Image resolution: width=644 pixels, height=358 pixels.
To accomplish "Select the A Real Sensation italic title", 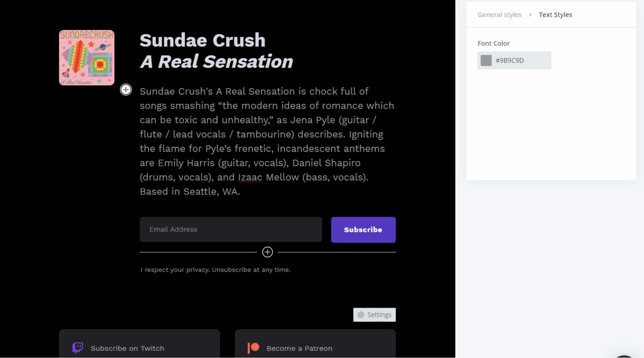I will [217, 62].
